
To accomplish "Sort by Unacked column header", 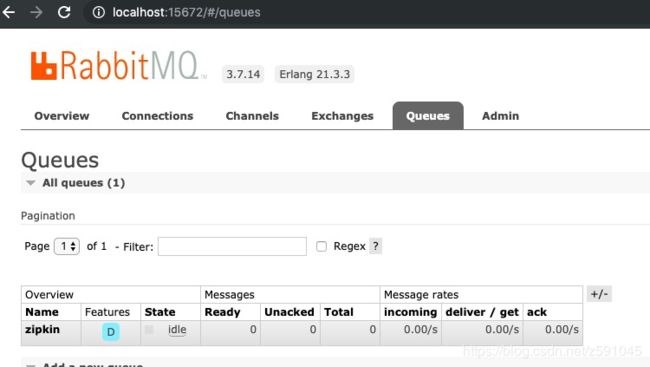I will [289, 312].
